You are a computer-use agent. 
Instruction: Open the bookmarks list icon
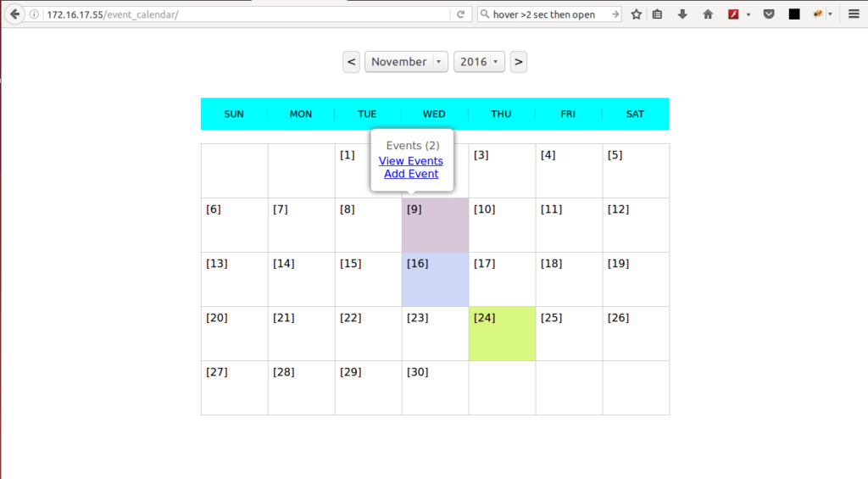click(x=657, y=14)
